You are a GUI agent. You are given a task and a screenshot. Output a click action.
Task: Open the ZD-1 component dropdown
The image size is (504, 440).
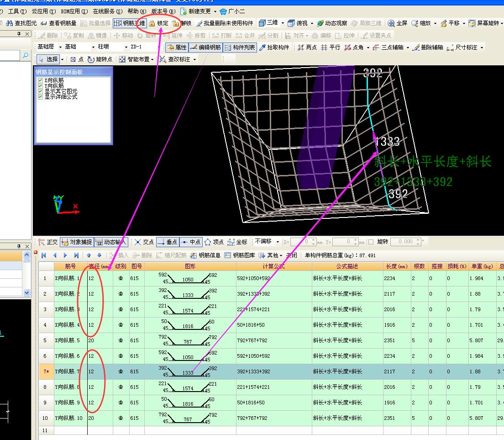click(x=159, y=47)
